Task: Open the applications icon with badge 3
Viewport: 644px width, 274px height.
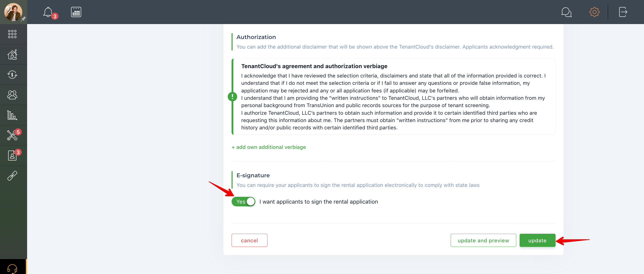Action: tap(12, 155)
